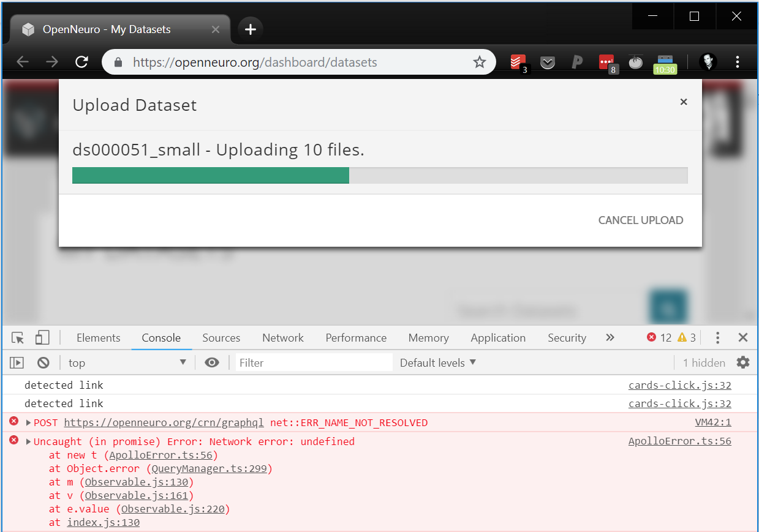759x532 pixels.
Task: Open the Default levels dropdown
Action: pos(437,362)
